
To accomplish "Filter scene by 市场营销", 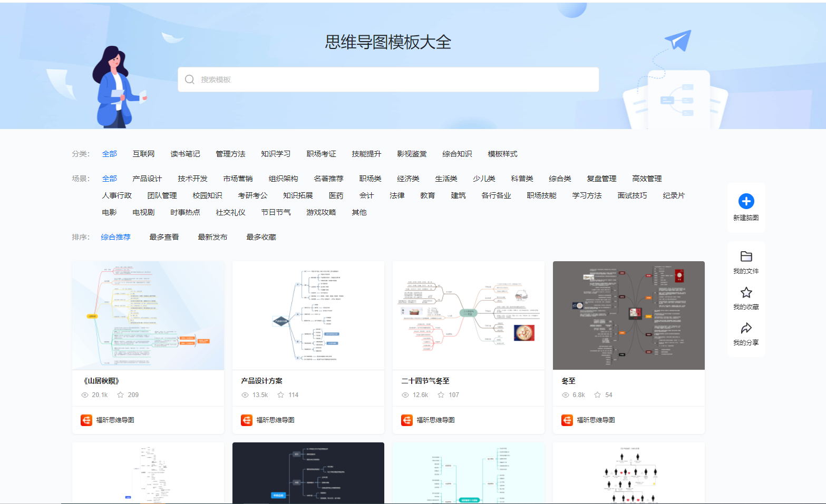I will (238, 179).
